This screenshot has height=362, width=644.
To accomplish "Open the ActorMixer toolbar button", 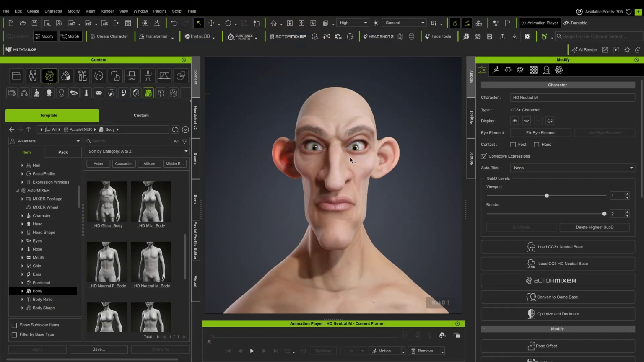I will pos(288,36).
